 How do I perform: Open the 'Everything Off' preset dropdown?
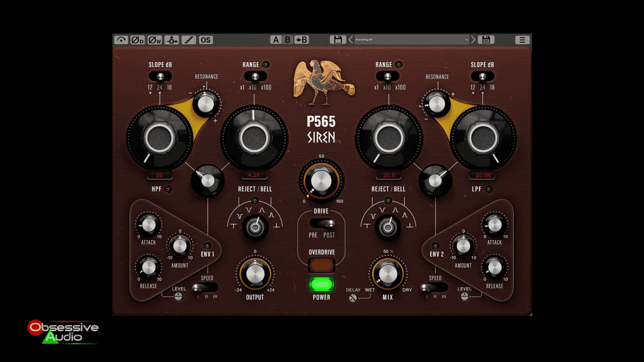click(412, 40)
